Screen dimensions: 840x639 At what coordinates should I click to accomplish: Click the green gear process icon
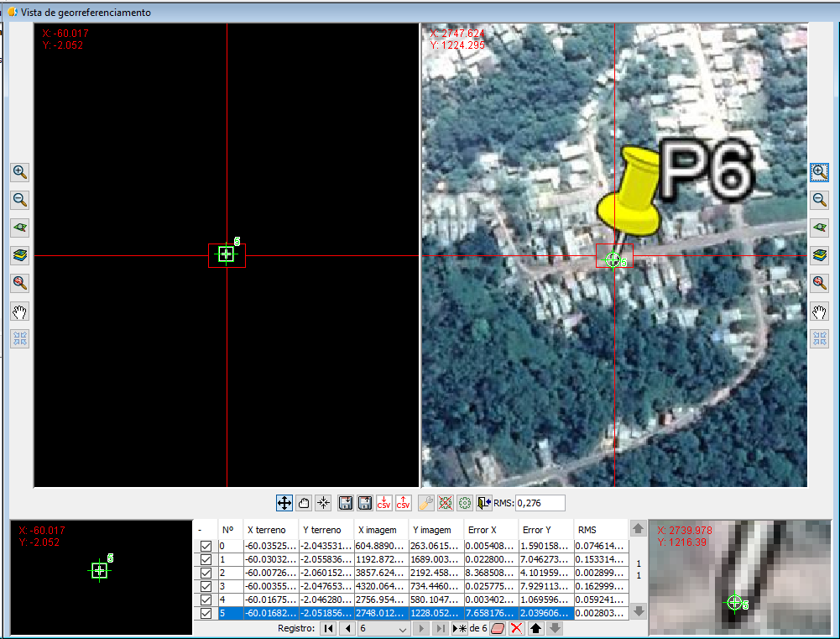click(464, 503)
